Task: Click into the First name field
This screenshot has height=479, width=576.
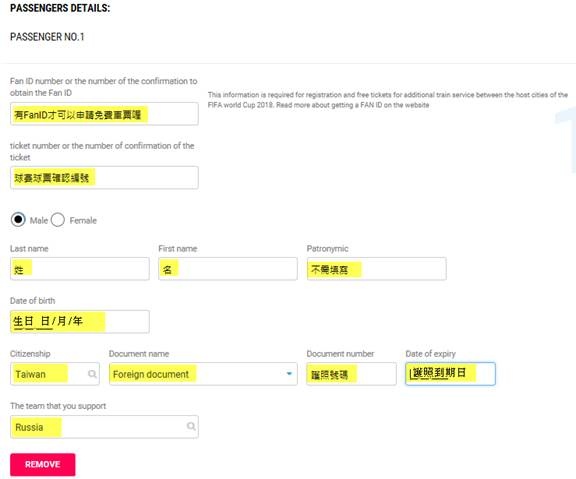Action: (228, 269)
